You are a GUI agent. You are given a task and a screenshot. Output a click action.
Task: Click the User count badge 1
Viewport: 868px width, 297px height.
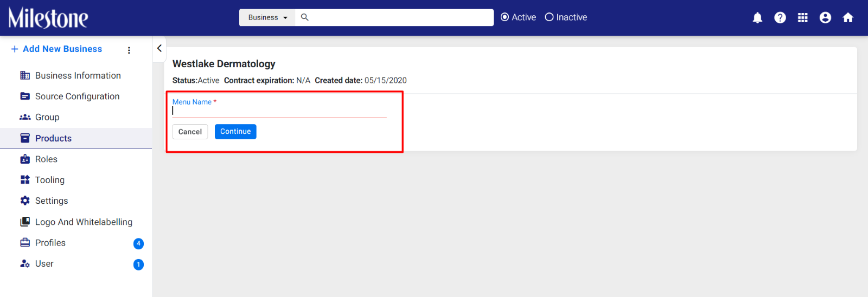click(138, 264)
